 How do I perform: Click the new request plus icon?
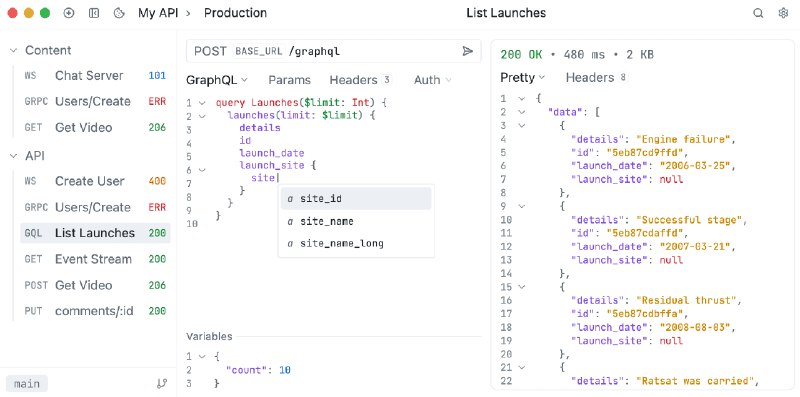tap(69, 13)
